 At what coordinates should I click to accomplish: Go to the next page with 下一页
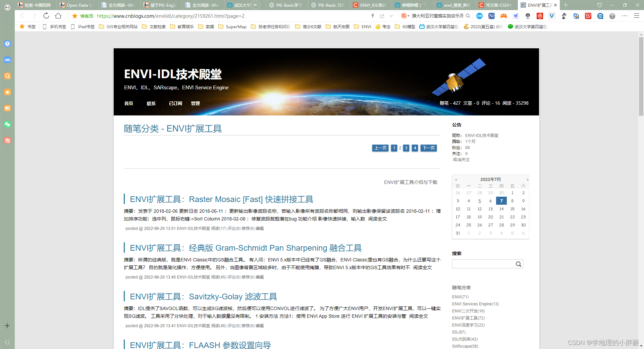[429, 148]
